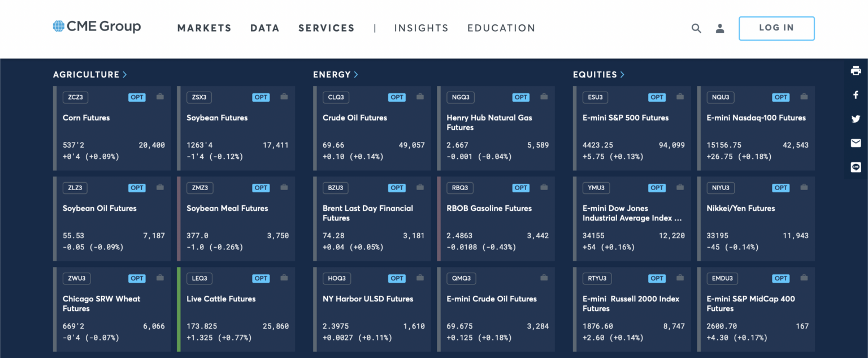Screen dimensions: 868x358
Task: Click OPT badge on Soybean Futures card
Action: 261,97
